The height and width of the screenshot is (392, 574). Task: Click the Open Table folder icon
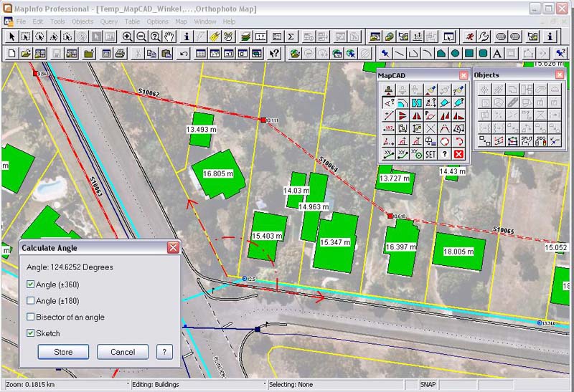(x=26, y=54)
